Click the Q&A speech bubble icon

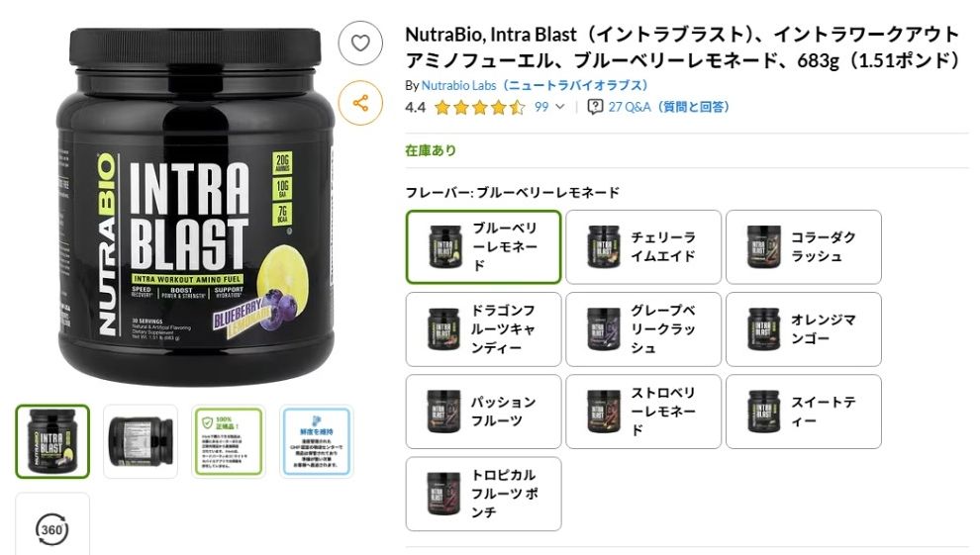595,107
